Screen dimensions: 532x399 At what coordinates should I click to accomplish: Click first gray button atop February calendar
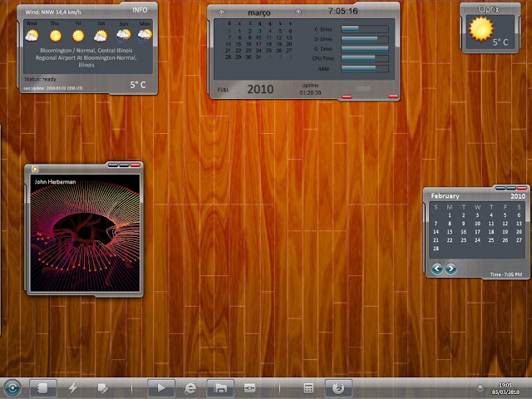500,189
